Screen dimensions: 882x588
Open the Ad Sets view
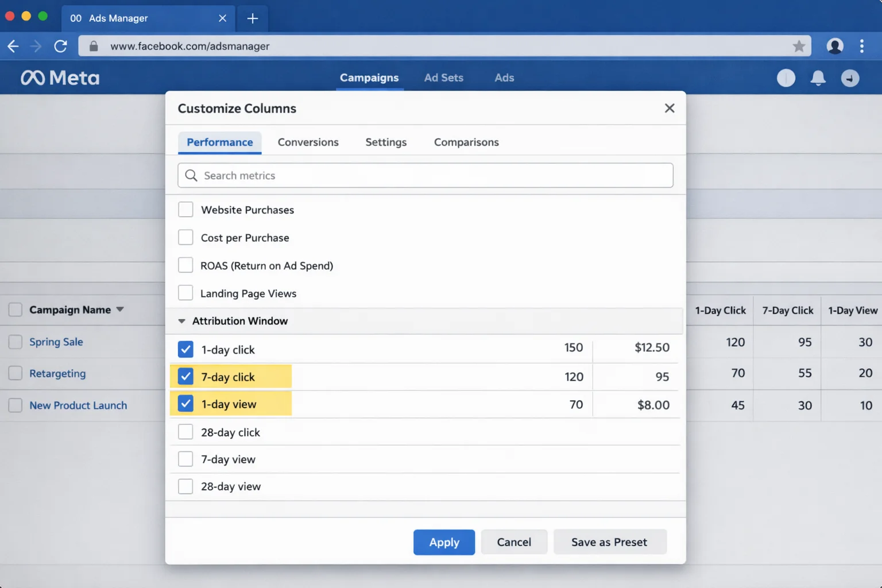[443, 78]
